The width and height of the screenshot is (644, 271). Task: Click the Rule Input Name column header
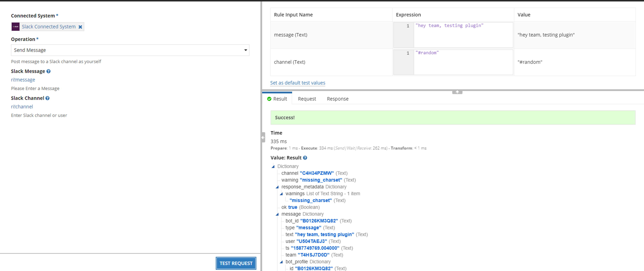pyautogui.click(x=293, y=15)
